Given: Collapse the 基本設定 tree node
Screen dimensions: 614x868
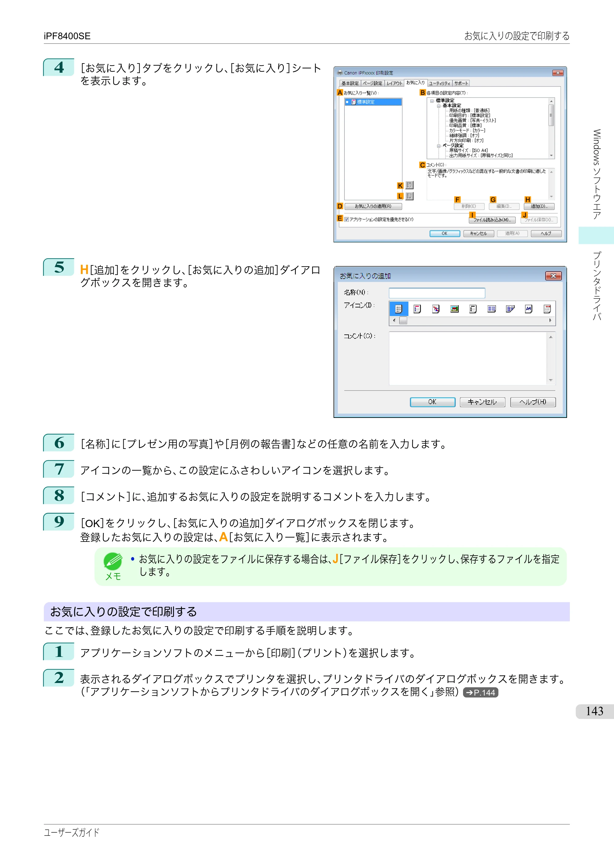Looking at the screenshot, I should (x=438, y=106).
